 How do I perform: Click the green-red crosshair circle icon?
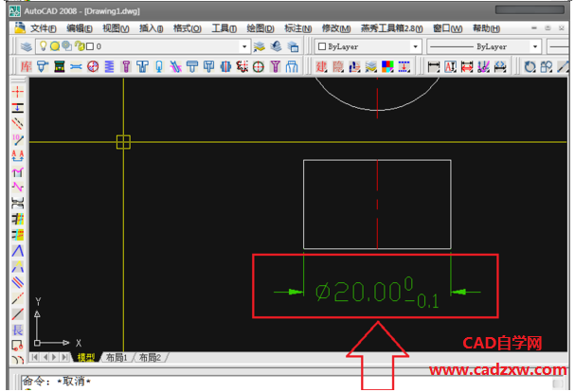click(259, 66)
